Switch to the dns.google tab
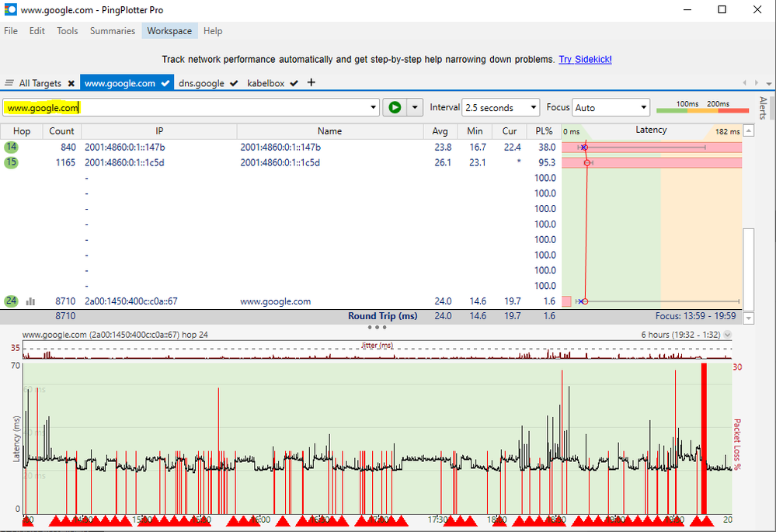Screen dimensions: 776x532 [201, 83]
